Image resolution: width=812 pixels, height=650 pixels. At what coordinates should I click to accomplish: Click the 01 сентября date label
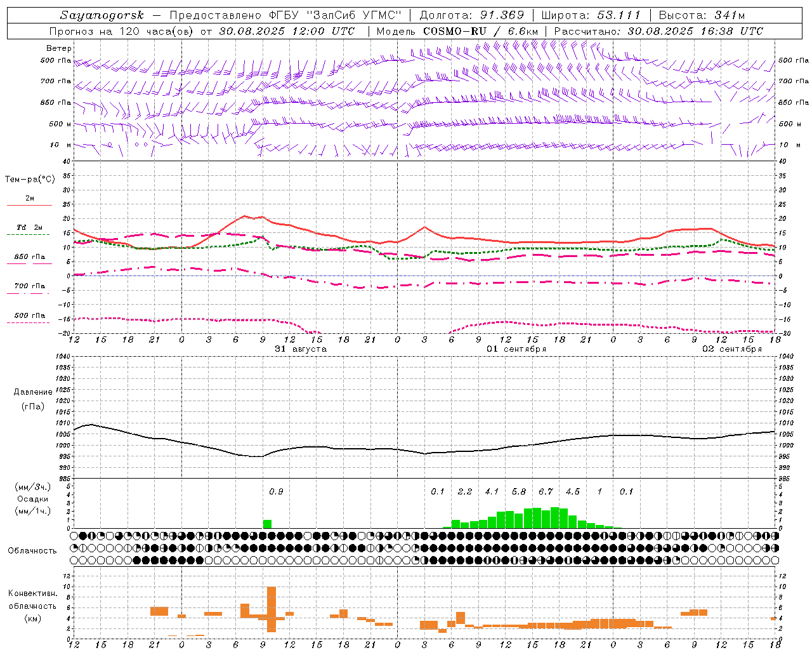(516, 349)
